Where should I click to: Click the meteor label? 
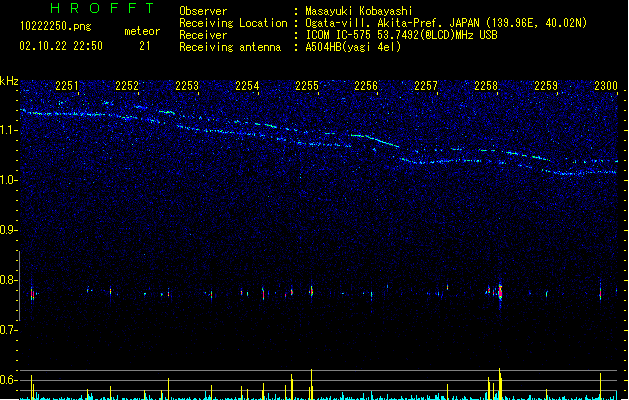click(x=142, y=31)
